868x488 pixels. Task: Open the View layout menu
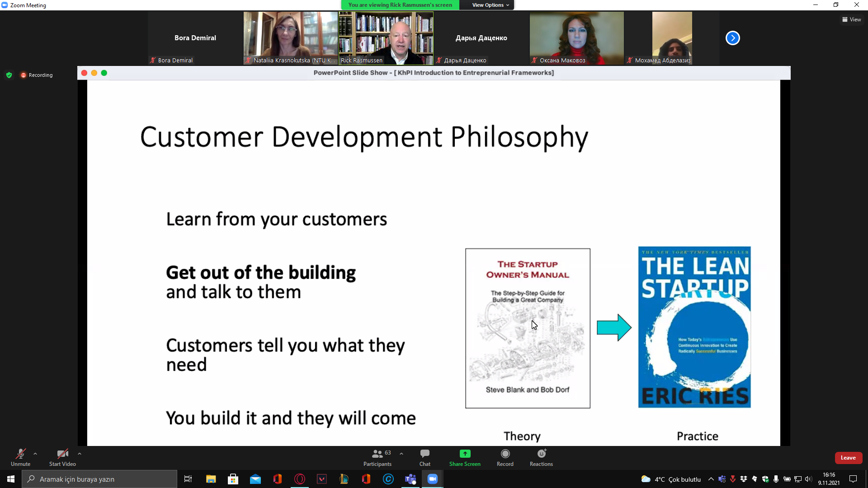click(x=852, y=19)
